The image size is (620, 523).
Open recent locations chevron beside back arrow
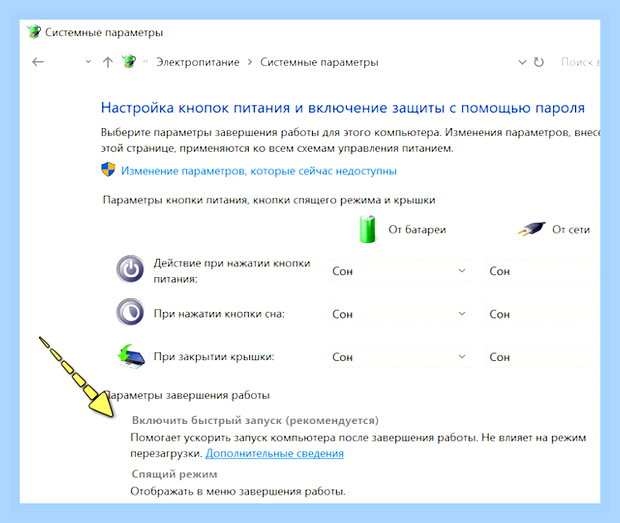[88, 62]
